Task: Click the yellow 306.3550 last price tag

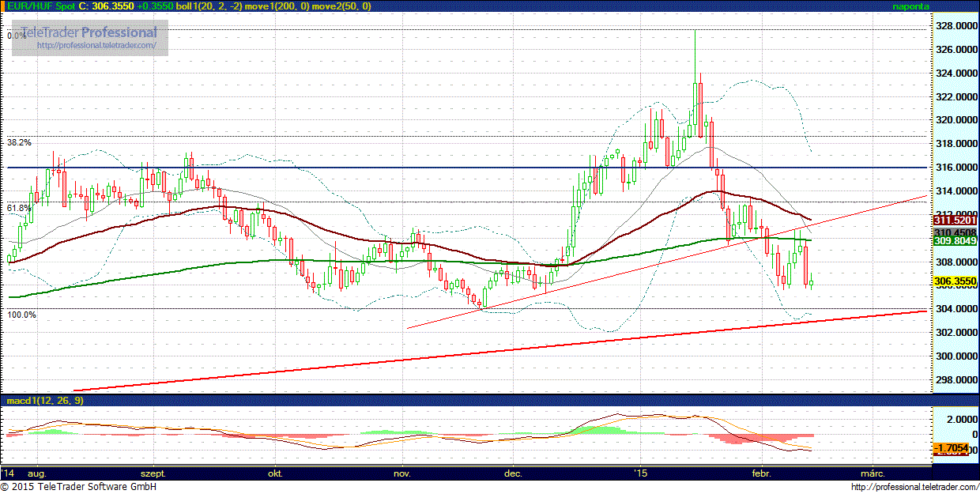Action: pos(955,281)
